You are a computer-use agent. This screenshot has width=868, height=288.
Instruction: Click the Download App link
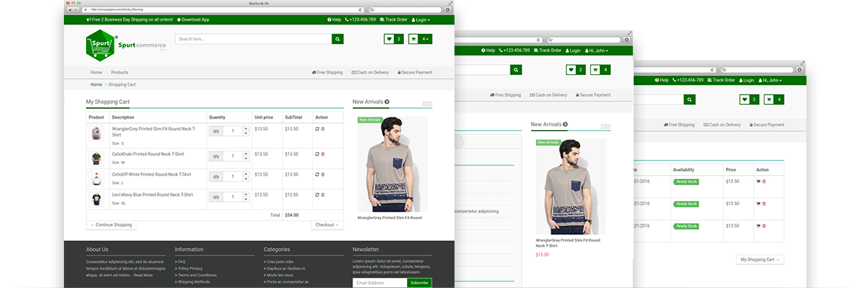(193, 20)
